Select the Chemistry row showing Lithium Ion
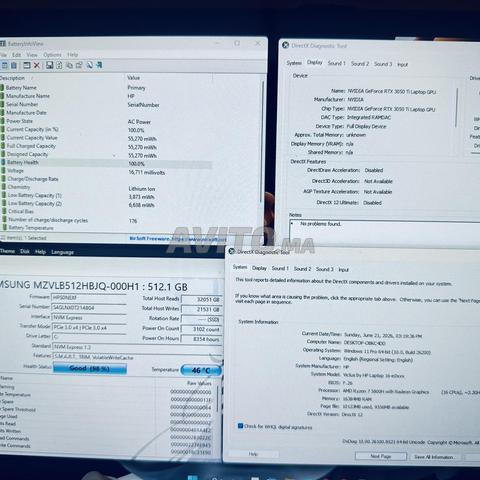This screenshot has width=480, height=480. pyautogui.click(x=106, y=188)
